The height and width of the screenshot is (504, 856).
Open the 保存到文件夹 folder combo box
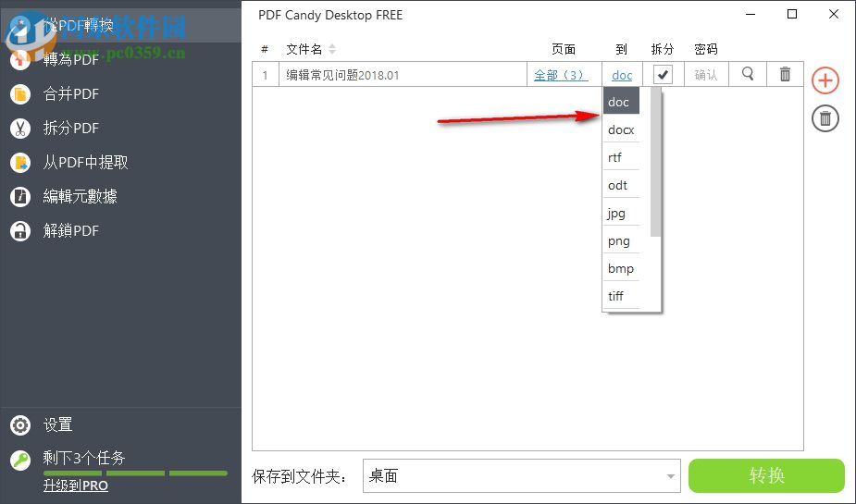[521, 475]
